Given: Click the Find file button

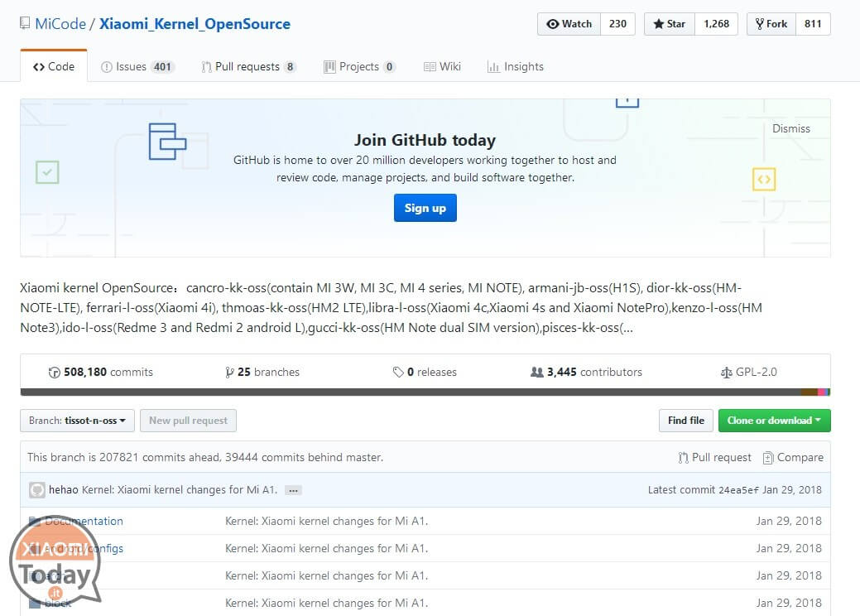Looking at the screenshot, I should click(x=685, y=421).
